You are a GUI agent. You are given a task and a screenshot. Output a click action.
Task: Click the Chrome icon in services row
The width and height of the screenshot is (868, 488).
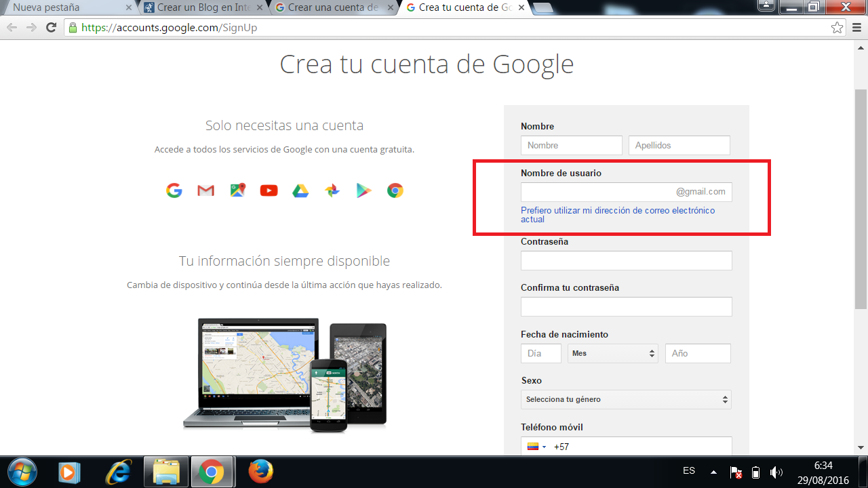(395, 190)
